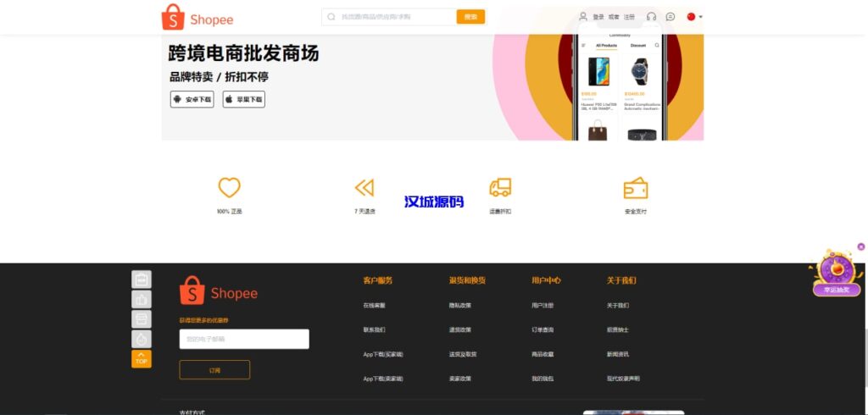Click the 退货和换货 footer heading
868x415 pixels.
click(x=467, y=280)
